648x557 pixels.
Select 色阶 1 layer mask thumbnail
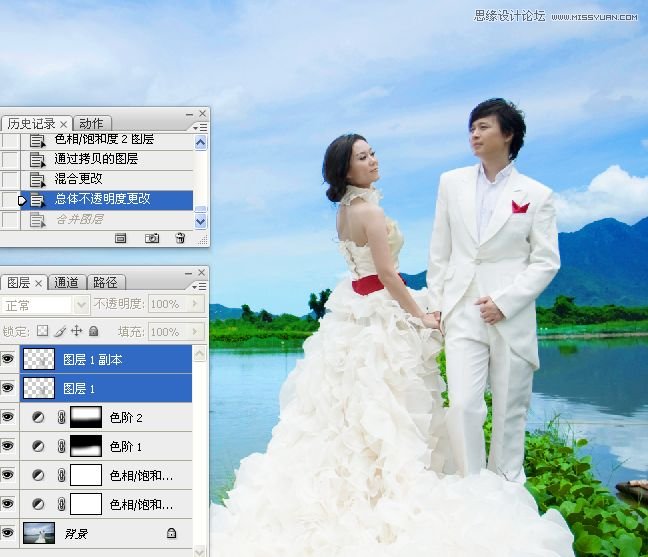pyautogui.click(x=86, y=446)
